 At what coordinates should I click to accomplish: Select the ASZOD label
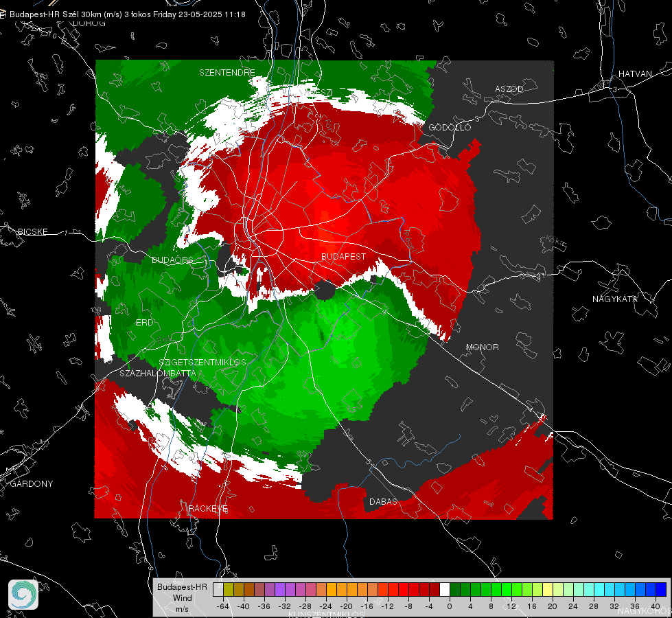pos(509,89)
